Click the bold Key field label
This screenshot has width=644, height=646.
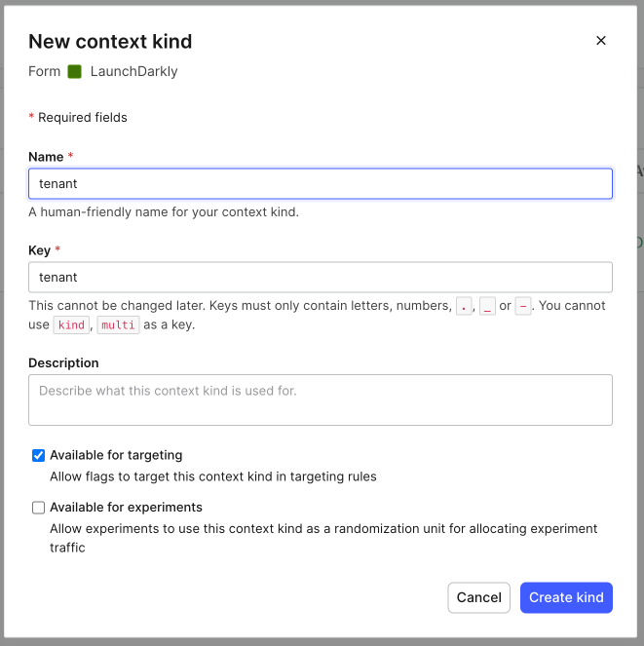click(x=39, y=250)
